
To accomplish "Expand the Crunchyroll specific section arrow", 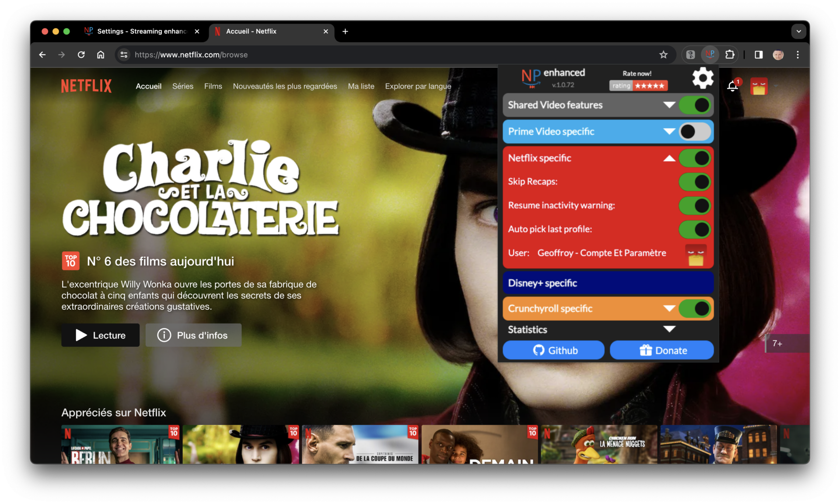I will (x=669, y=308).
